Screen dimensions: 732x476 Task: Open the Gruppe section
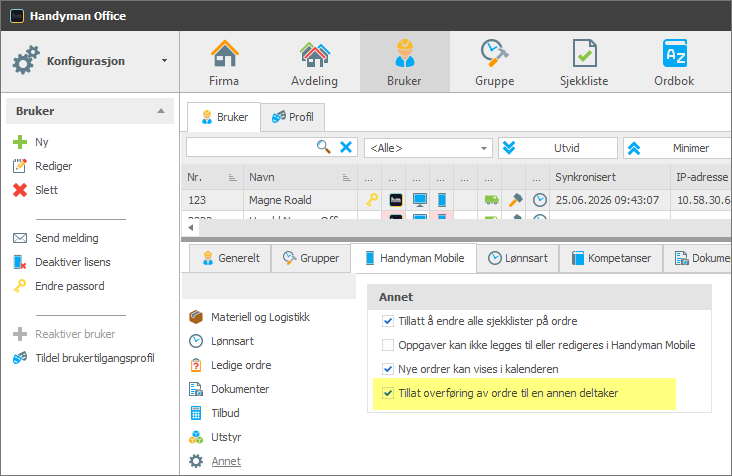coord(494,63)
